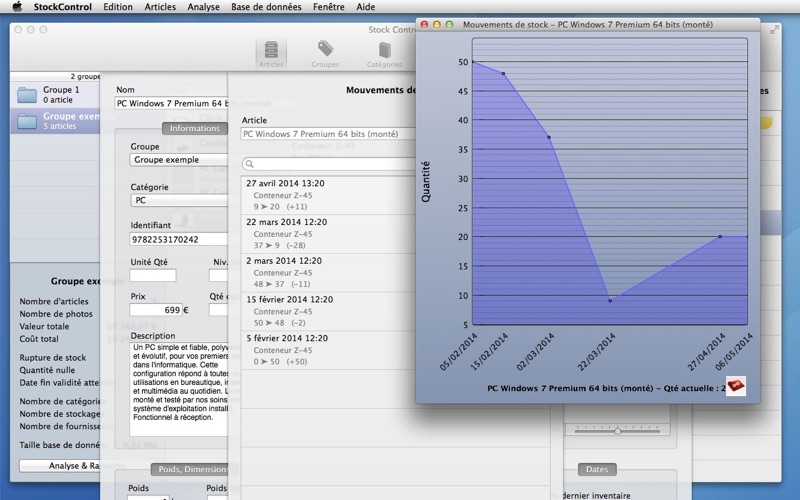This screenshot has height=500, width=800.
Task: Open the Edition menu
Action: tap(118, 7)
